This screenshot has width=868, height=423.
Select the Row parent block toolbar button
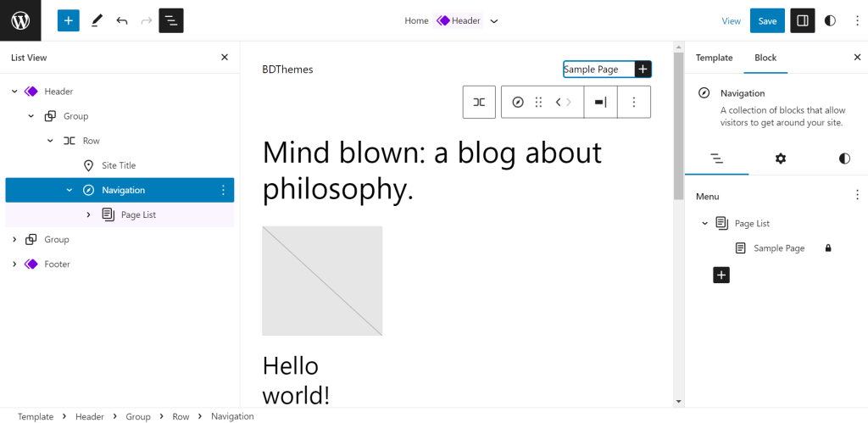[x=480, y=102]
